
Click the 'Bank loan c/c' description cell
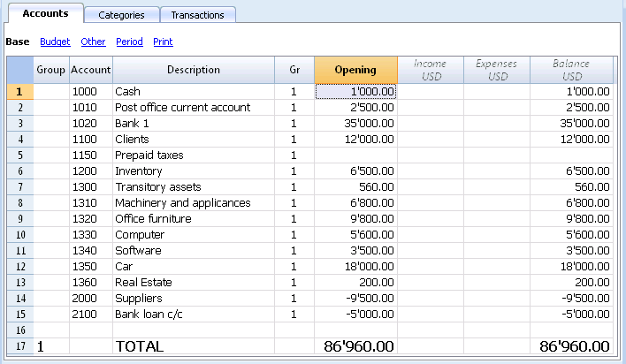pos(194,315)
